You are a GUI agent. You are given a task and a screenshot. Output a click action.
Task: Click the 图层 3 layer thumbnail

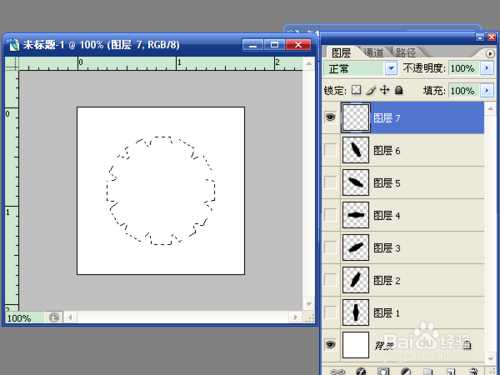[x=355, y=247]
